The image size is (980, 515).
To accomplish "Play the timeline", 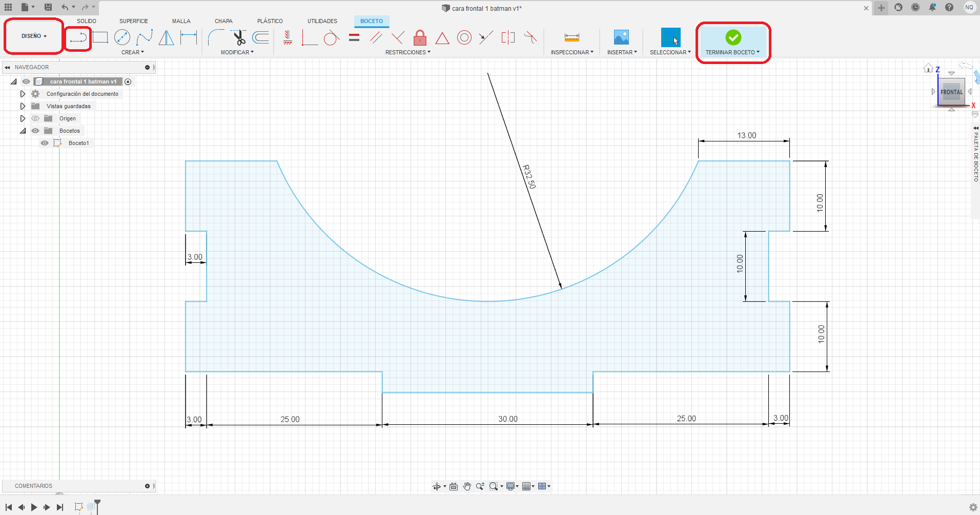I will click(x=34, y=507).
